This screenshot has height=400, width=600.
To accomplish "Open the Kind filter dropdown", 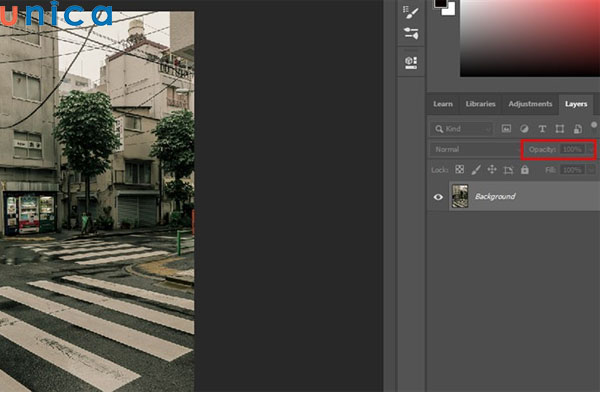I will 462,129.
